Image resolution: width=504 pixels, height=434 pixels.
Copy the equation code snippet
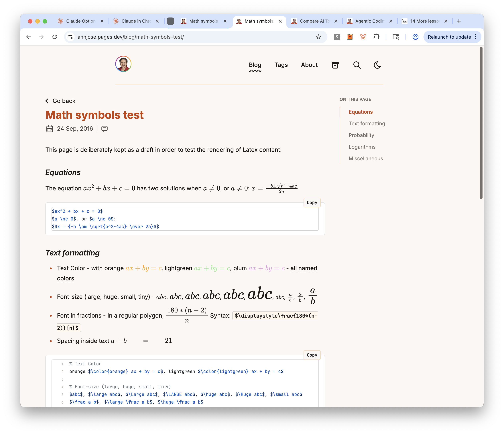pos(312,202)
